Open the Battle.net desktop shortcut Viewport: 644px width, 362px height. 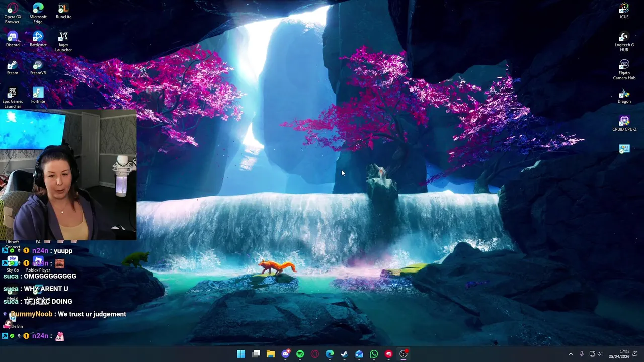38,39
